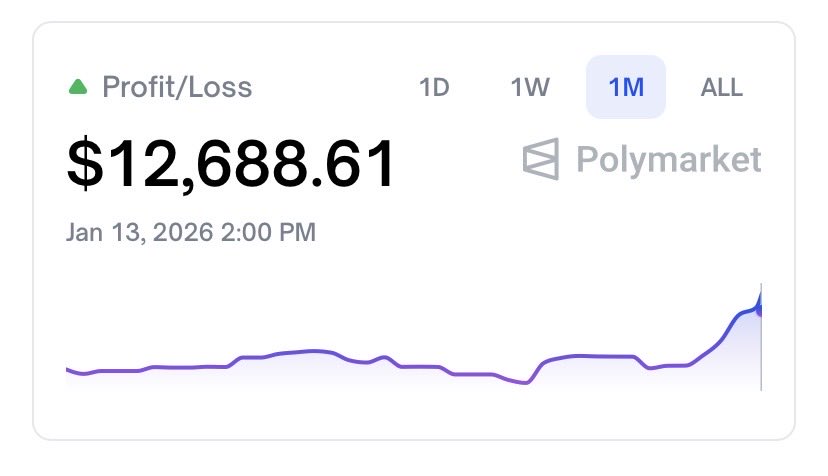Click the chart line's leftmost starting point
The width and height of the screenshot is (828, 476).
(x=68, y=369)
